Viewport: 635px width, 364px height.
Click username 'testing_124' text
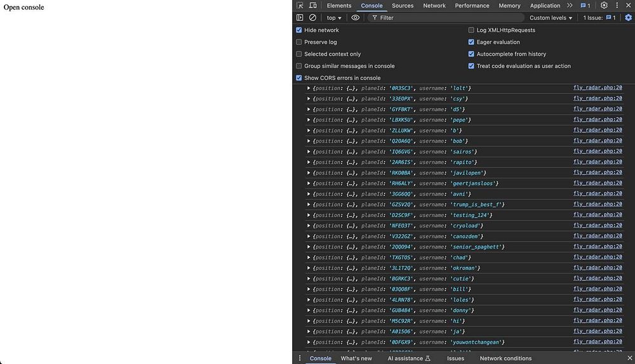pos(471,215)
